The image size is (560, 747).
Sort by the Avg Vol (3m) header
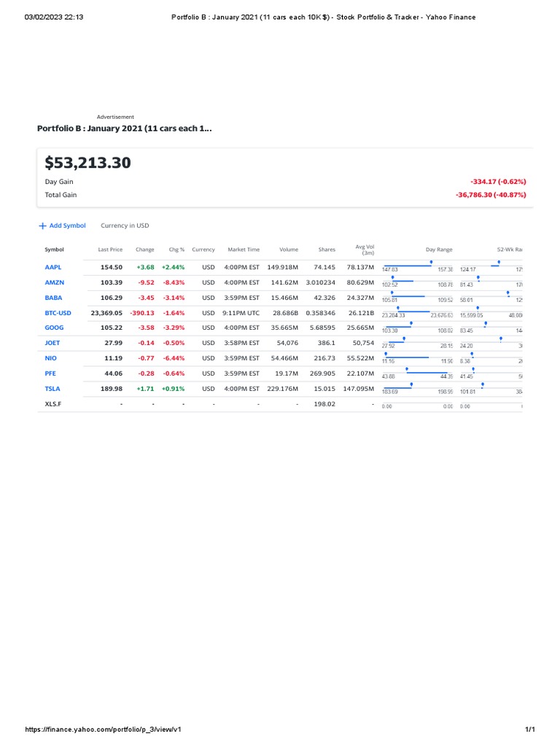(365, 249)
